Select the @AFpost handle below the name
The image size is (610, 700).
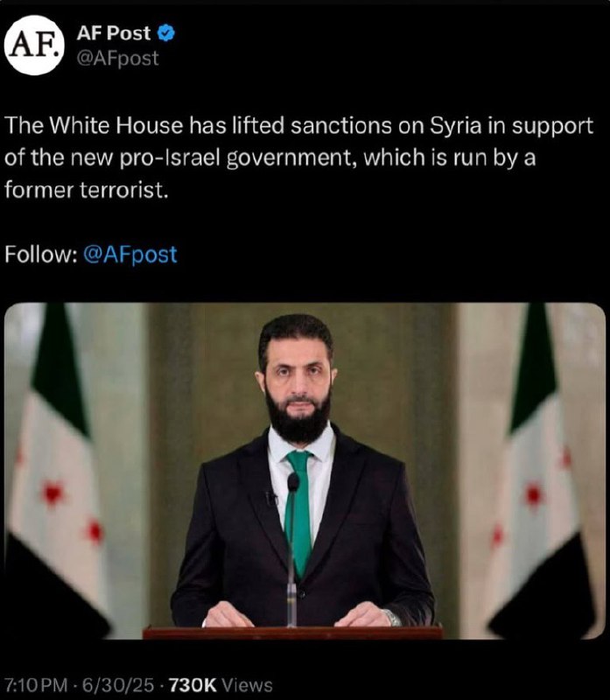point(117,59)
